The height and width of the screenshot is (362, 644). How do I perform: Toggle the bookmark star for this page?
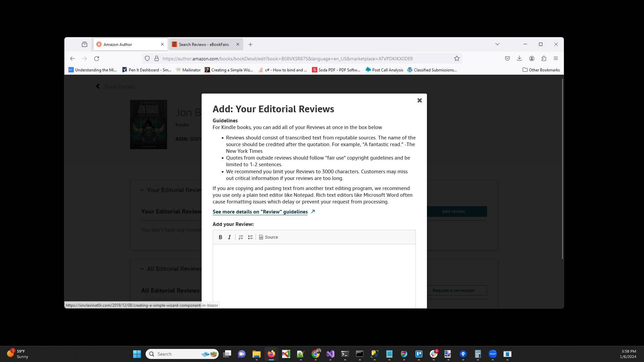[457, 58]
